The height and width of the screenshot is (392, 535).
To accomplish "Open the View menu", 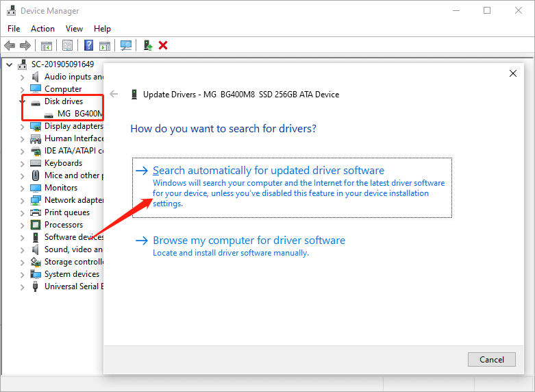I will [74, 29].
